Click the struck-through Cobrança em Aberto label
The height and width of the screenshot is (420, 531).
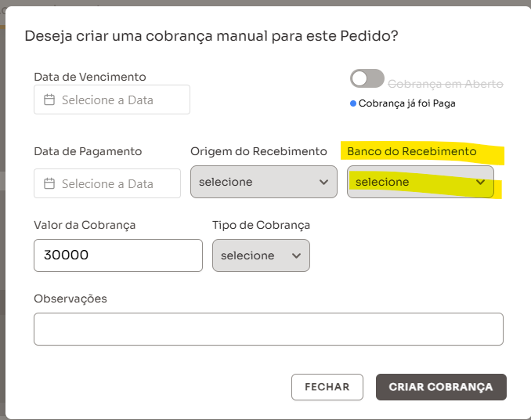pyautogui.click(x=446, y=84)
